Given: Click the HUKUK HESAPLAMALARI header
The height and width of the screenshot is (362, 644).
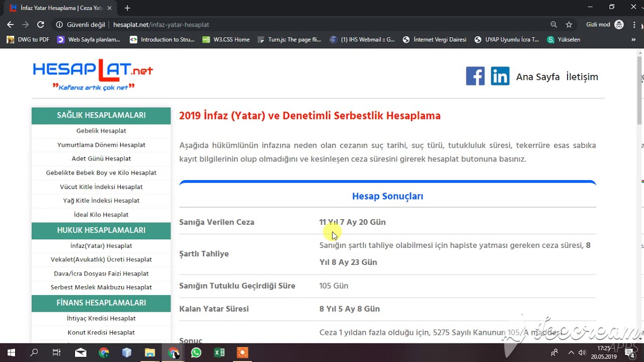Looking at the screenshot, I should (x=101, y=230).
